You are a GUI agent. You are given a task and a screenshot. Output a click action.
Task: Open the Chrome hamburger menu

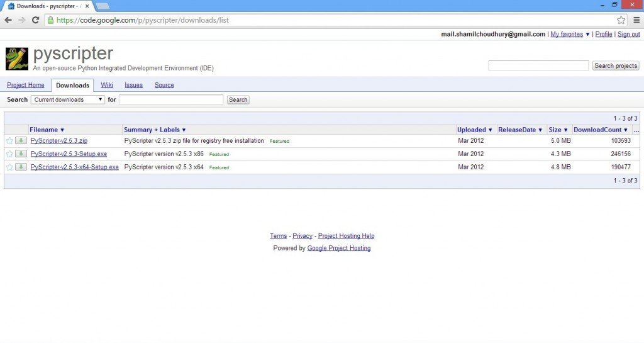coord(636,20)
